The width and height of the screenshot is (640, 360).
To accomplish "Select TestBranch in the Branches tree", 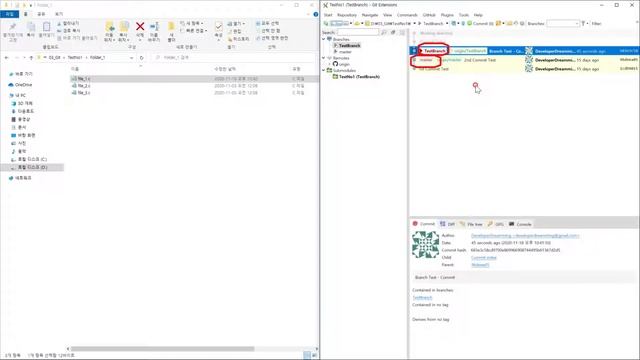I will pyautogui.click(x=349, y=46).
